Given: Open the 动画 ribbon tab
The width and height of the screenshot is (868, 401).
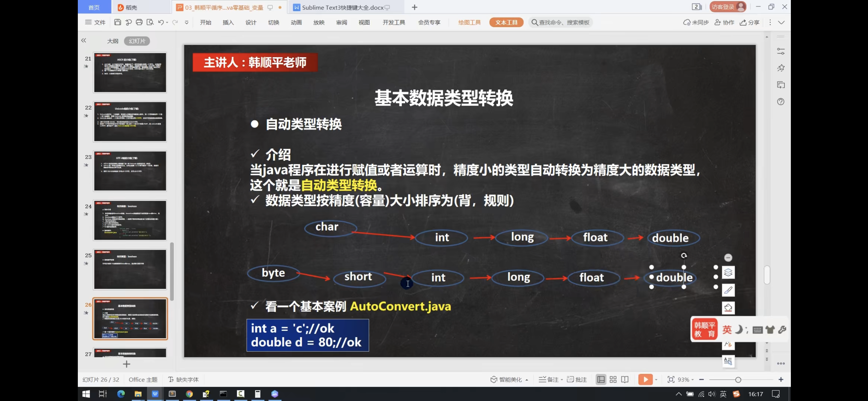Looking at the screenshot, I should (296, 23).
